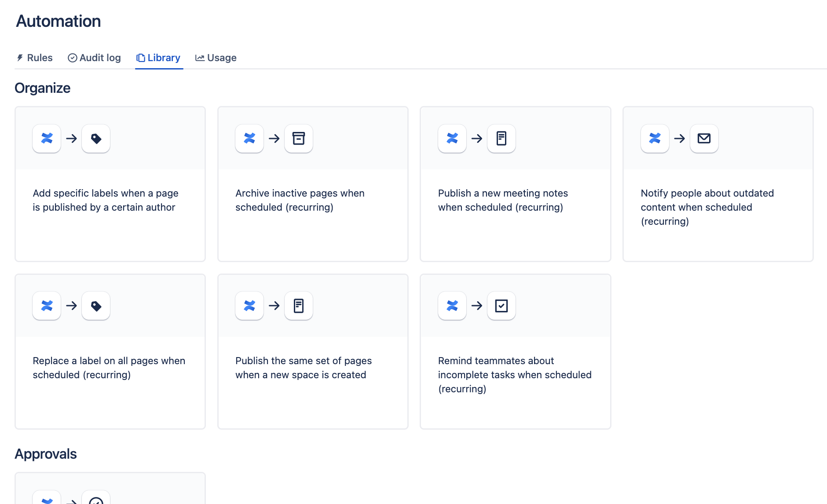Click page icon on Publish same set card
This screenshot has height=504, width=827.
click(299, 306)
